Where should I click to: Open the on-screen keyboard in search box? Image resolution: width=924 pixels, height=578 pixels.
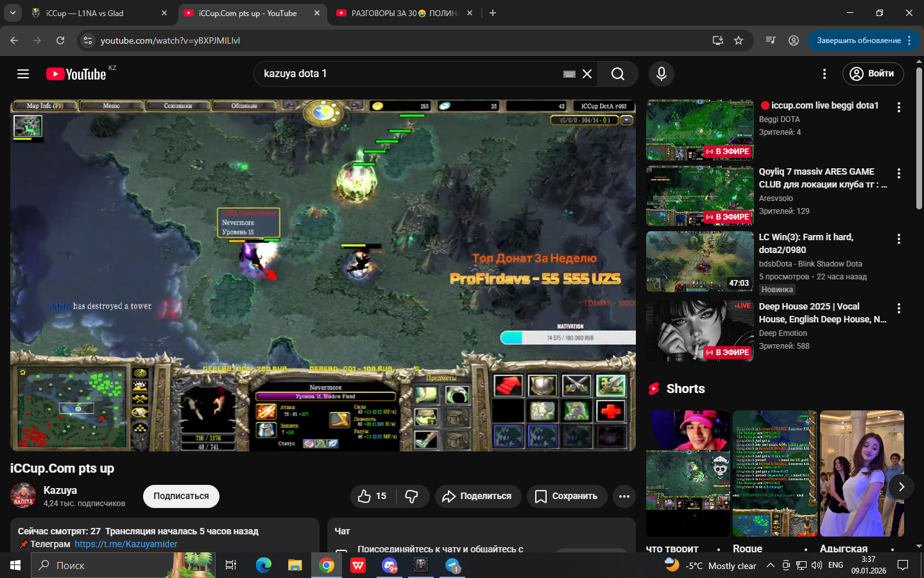coord(569,74)
